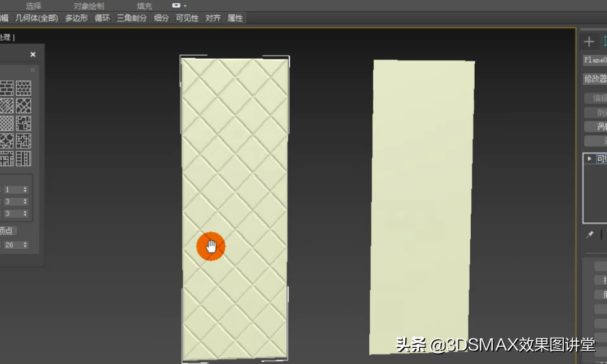Image resolution: width=607 pixels, height=364 pixels.
Task: Click the spinner arrows of value 26
Action: [x=25, y=245]
